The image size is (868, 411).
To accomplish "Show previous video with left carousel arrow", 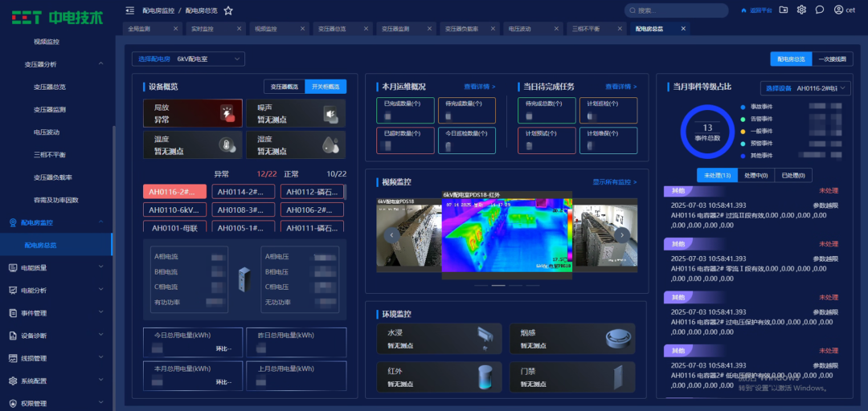I will pyautogui.click(x=391, y=235).
